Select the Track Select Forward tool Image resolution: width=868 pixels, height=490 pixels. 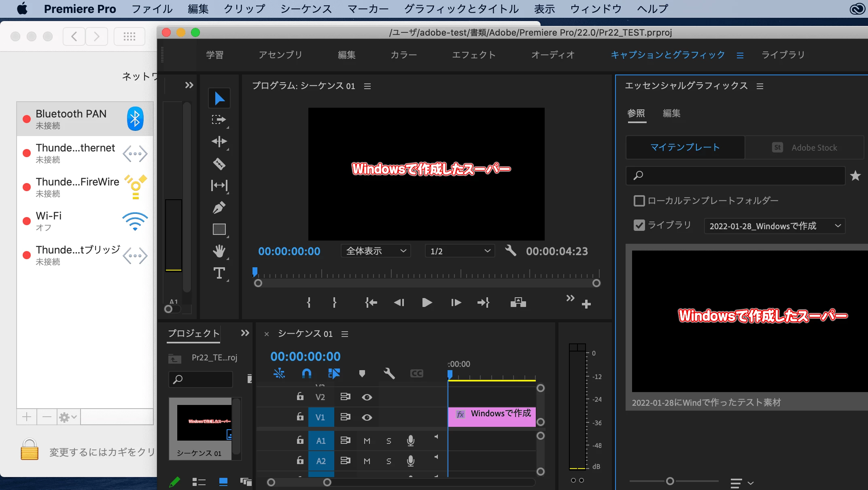point(219,120)
